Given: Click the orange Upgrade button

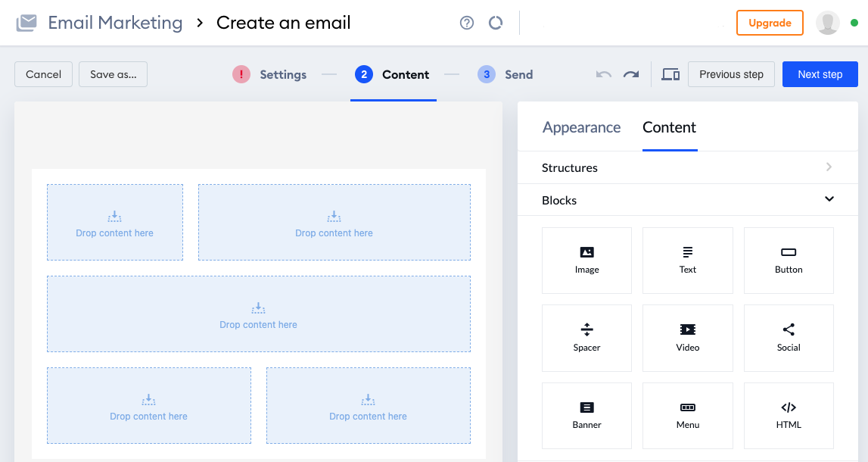Looking at the screenshot, I should coord(770,23).
